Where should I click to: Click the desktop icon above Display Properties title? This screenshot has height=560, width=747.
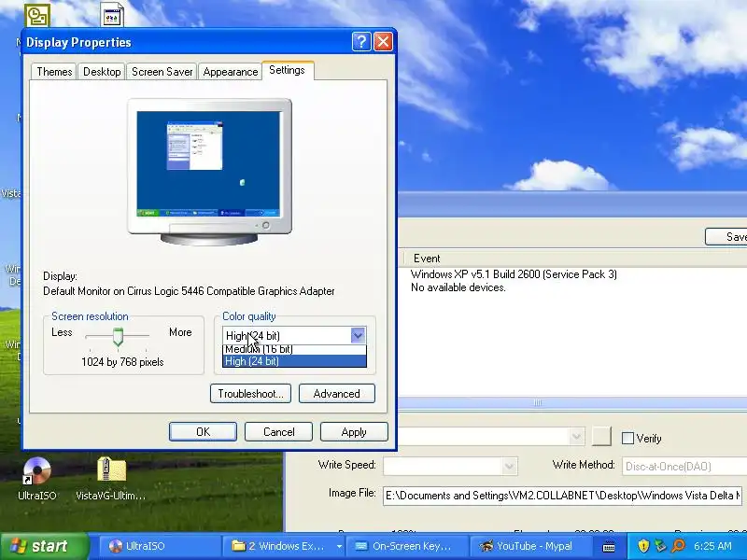coord(37,15)
